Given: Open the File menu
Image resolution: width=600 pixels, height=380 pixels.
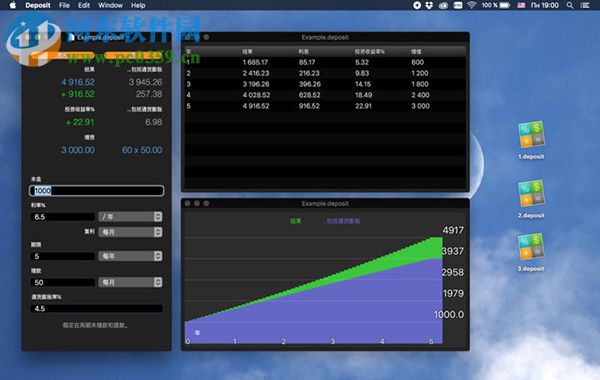Looking at the screenshot, I should click(64, 5).
